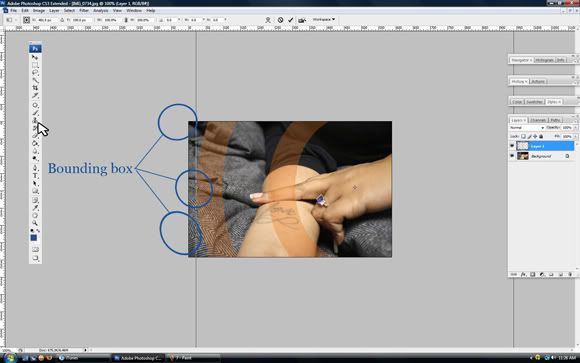Viewport: 580px width, 363px height.
Task: Open the Image menu
Action: [39, 10]
